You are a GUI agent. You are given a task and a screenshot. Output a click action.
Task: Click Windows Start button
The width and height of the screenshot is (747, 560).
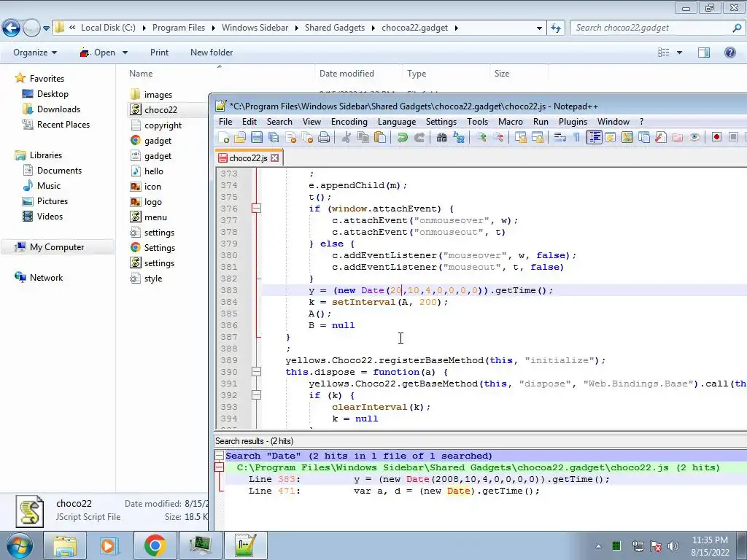(19, 545)
